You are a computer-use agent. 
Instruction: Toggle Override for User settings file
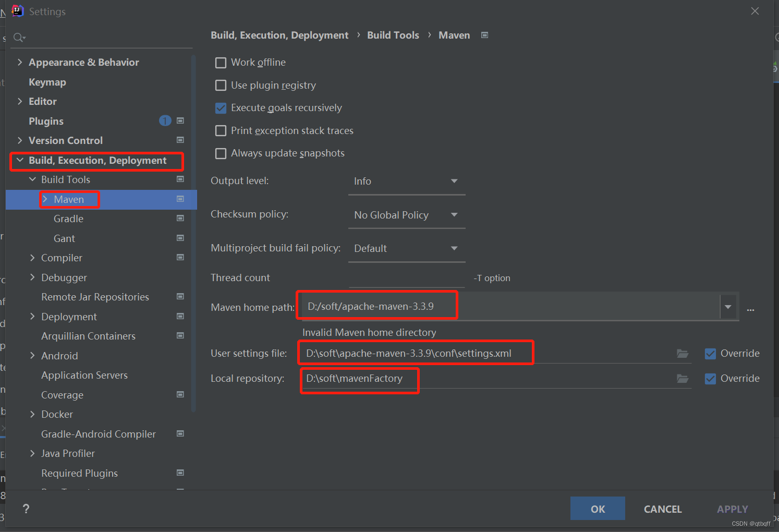710,354
